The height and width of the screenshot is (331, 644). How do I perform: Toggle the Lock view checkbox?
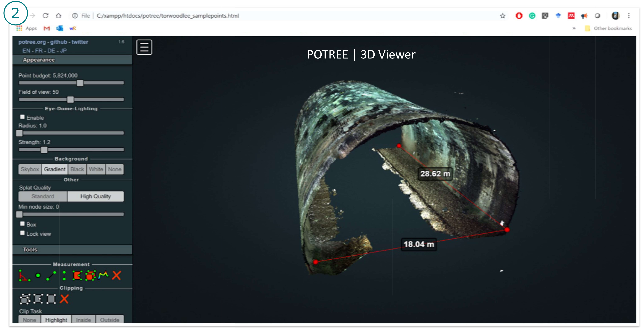tap(22, 233)
